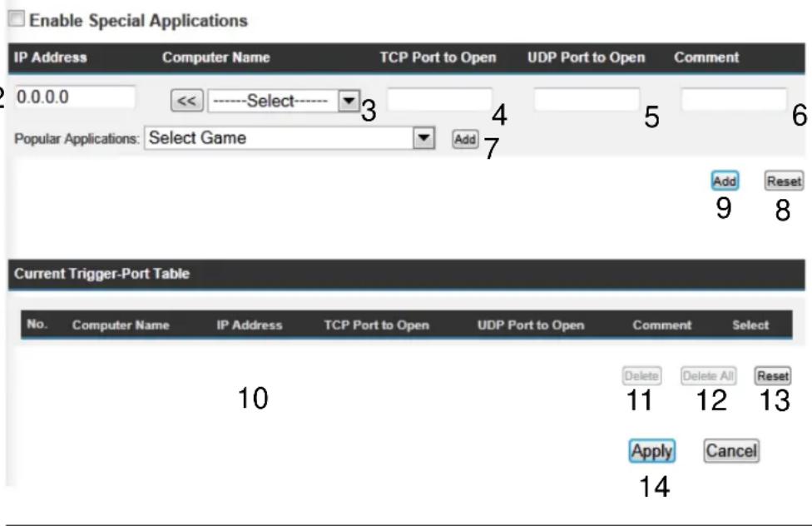The image size is (812, 526).
Task: Click the 'Computer Name' header in the trigger-port table
Action: [121, 325]
